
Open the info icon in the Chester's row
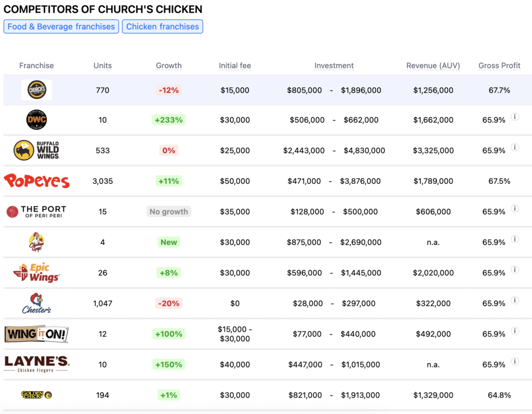coord(515,300)
